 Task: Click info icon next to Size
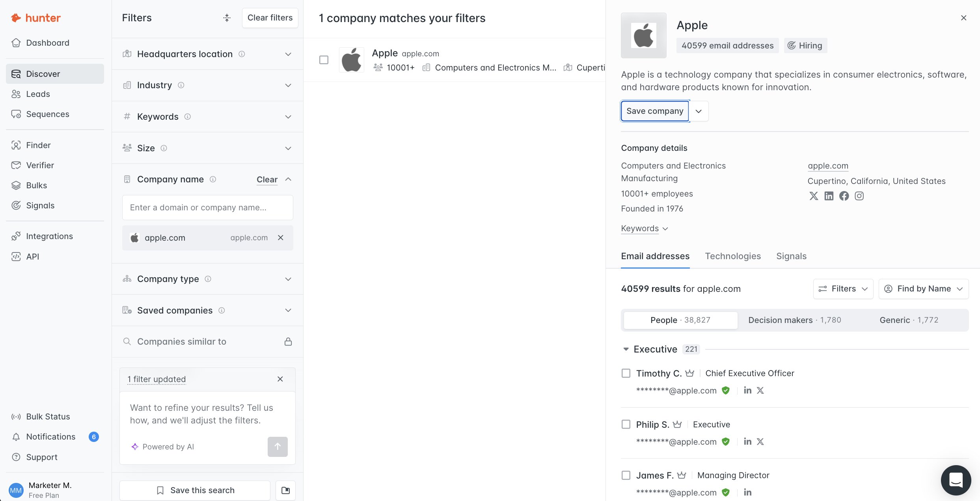pos(164,148)
